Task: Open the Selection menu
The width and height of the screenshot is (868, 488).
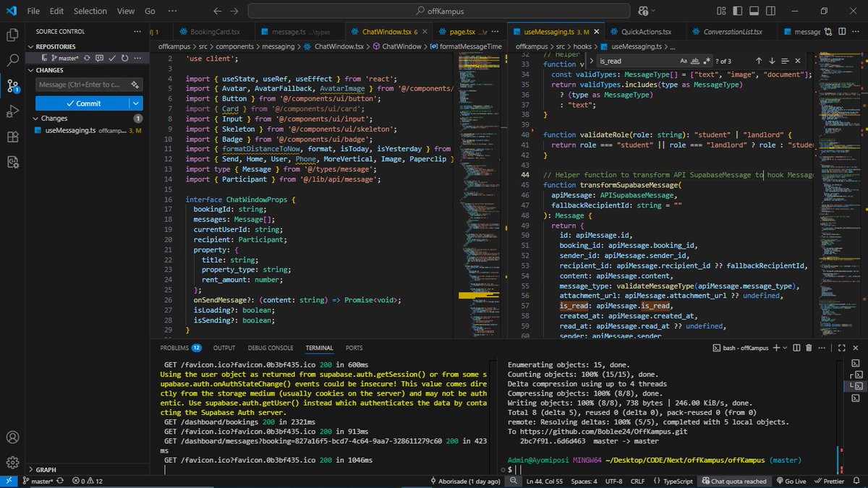Action: click(90, 12)
